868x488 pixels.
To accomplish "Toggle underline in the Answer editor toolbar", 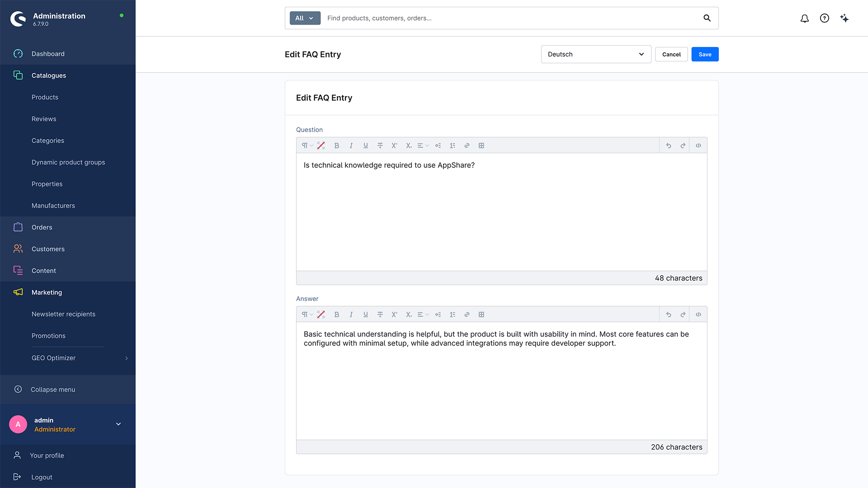I will pos(365,314).
